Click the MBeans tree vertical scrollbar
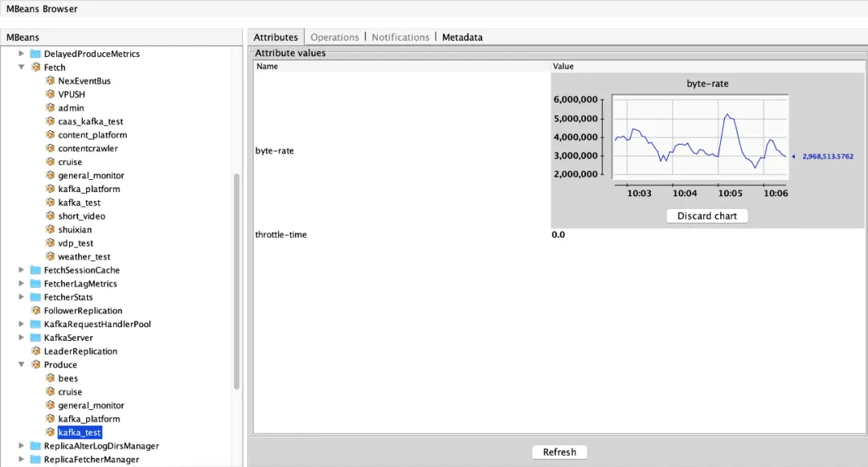The width and height of the screenshot is (868, 467). click(x=236, y=281)
